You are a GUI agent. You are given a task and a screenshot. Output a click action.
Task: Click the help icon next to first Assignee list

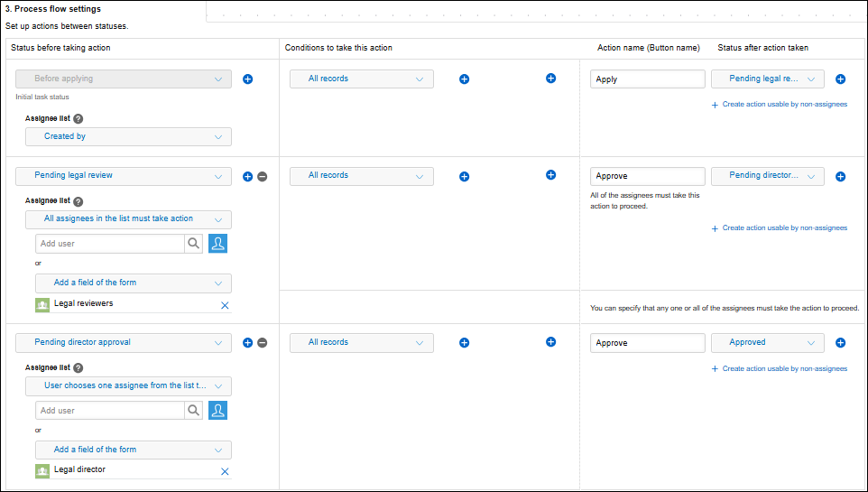pyautogui.click(x=78, y=119)
